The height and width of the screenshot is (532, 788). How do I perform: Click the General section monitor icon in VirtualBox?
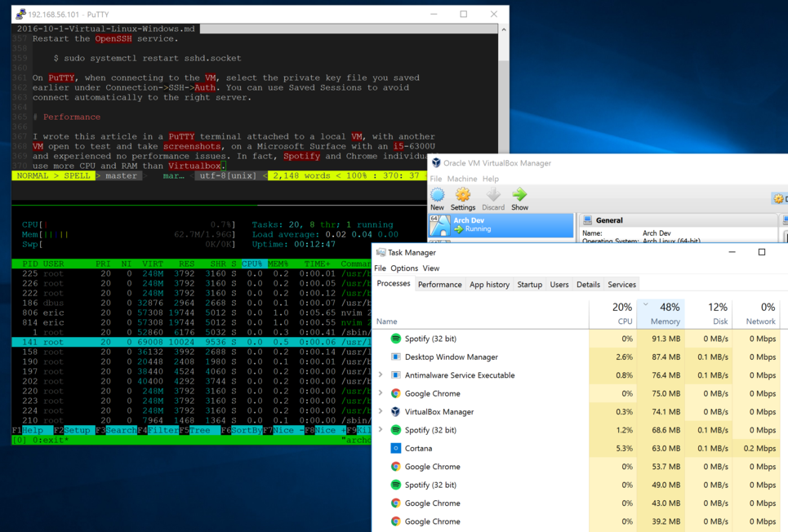point(586,220)
